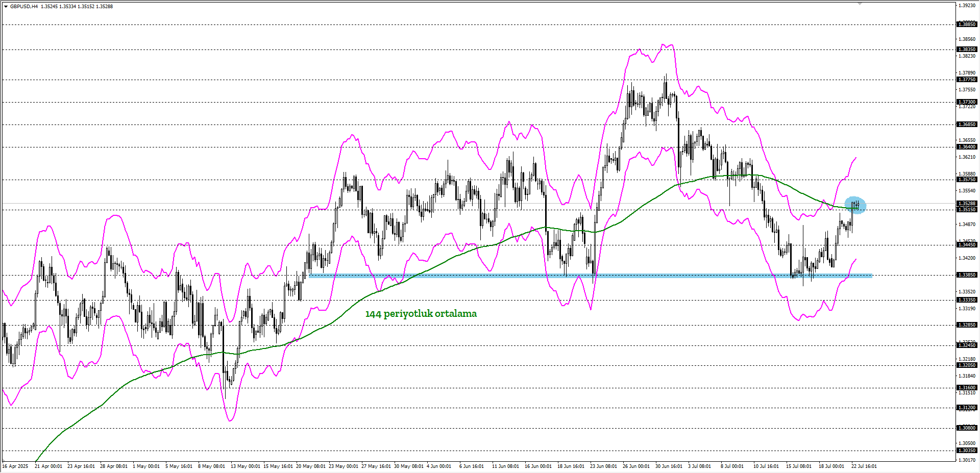980x473 pixels.
Task: Select the chart shift triangle marker at top
Action: pyautogui.click(x=860, y=4)
